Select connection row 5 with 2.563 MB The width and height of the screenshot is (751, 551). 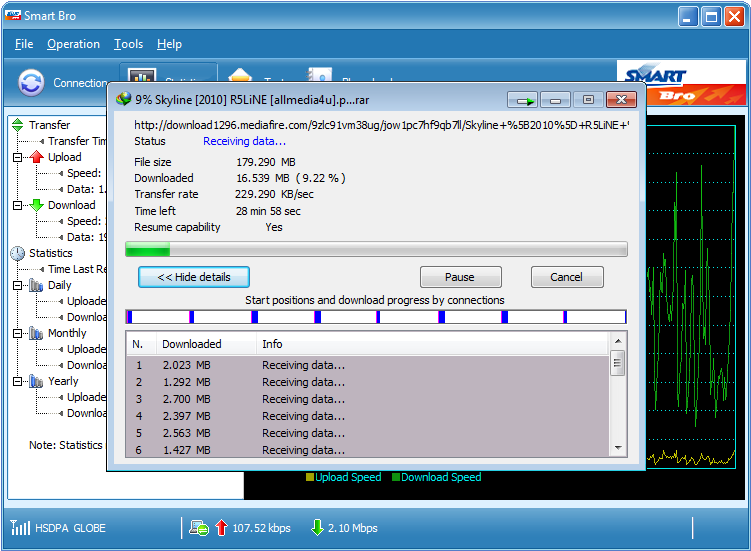(x=367, y=433)
